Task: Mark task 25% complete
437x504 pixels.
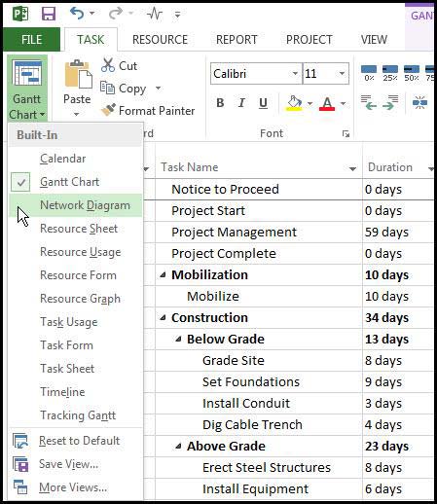Action: point(390,73)
